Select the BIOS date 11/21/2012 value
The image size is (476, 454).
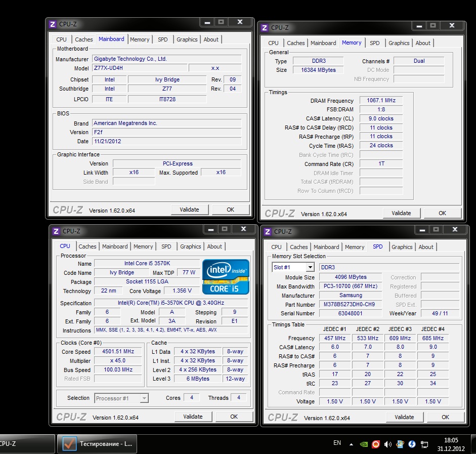point(166,141)
